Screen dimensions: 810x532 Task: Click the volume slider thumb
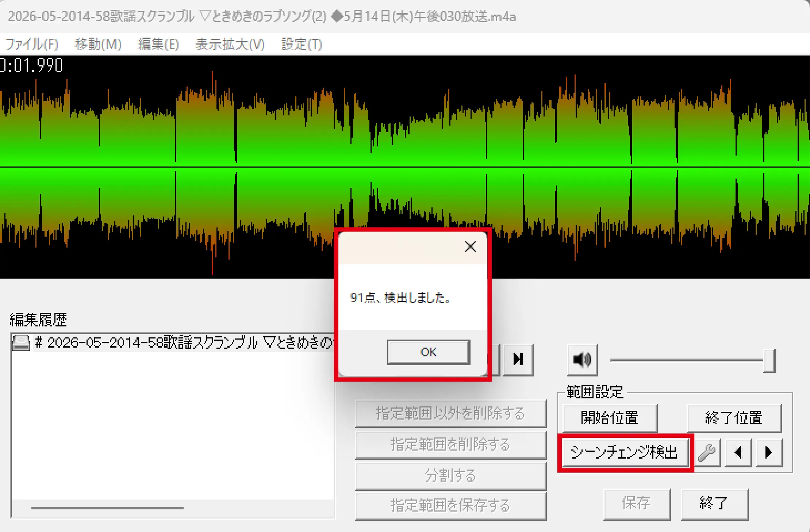(769, 360)
